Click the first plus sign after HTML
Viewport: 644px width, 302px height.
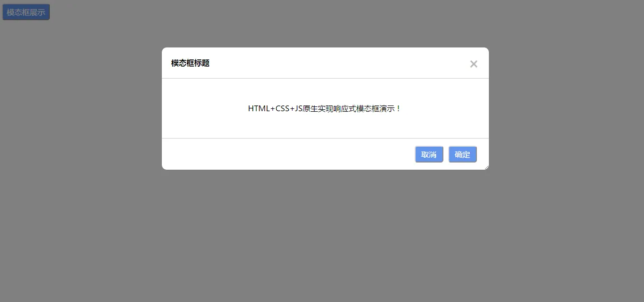tap(273, 109)
